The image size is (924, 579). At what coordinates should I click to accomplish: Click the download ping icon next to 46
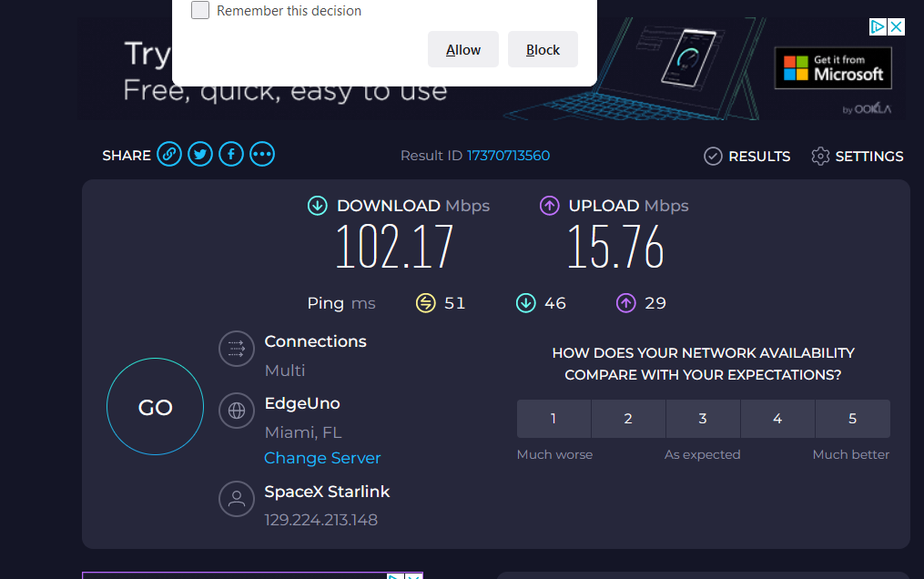(525, 303)
